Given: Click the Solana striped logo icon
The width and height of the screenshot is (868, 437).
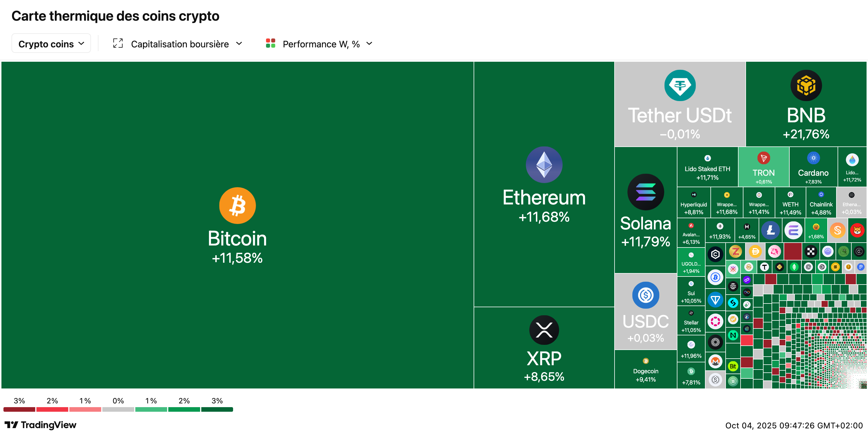Looking at the screenshot, I should coord(645,192).
